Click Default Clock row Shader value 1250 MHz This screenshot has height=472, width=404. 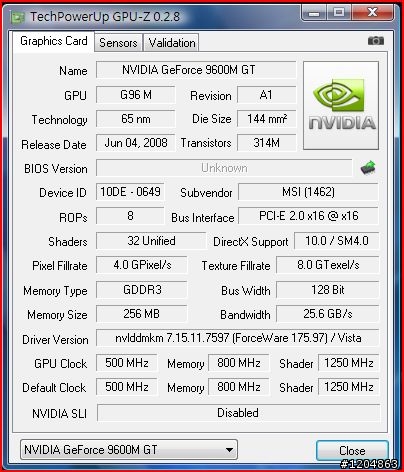tap(349, 387)
